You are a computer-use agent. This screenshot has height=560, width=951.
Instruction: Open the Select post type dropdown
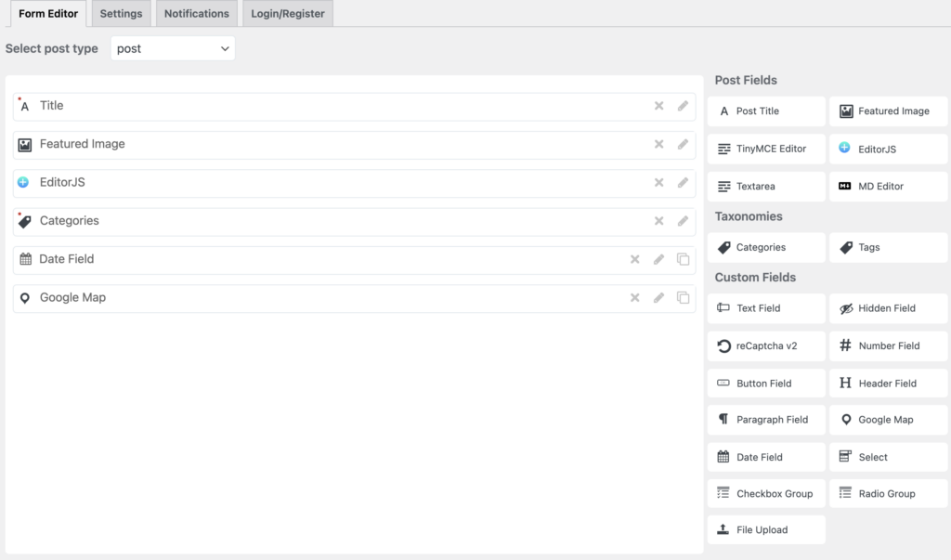(173, 48)
